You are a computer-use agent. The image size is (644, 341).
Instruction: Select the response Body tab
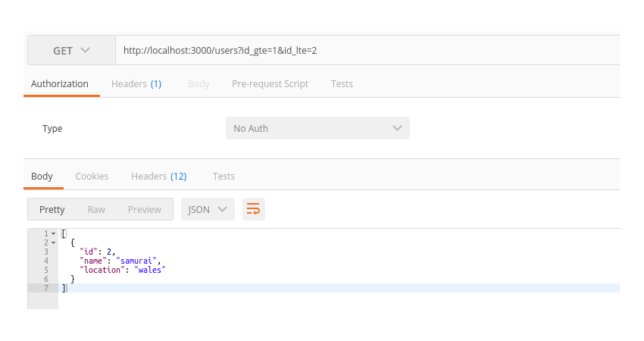point(42,177)
